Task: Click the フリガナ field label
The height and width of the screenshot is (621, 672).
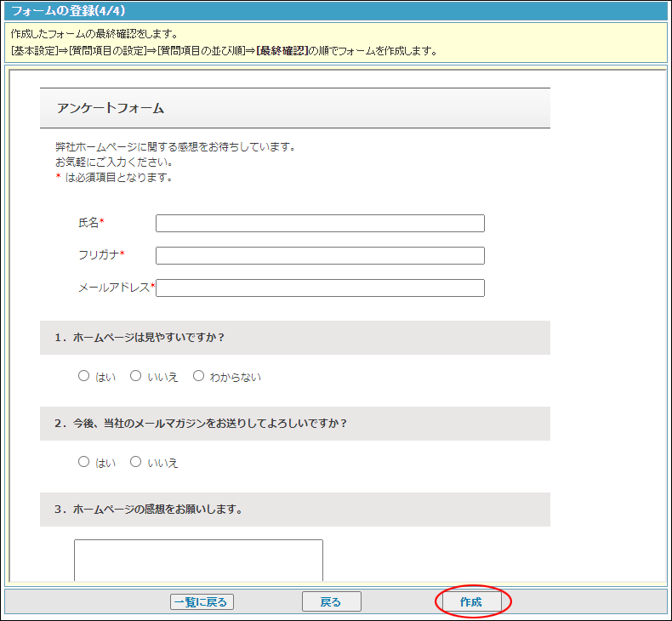Action: click(x=99, y=255)
